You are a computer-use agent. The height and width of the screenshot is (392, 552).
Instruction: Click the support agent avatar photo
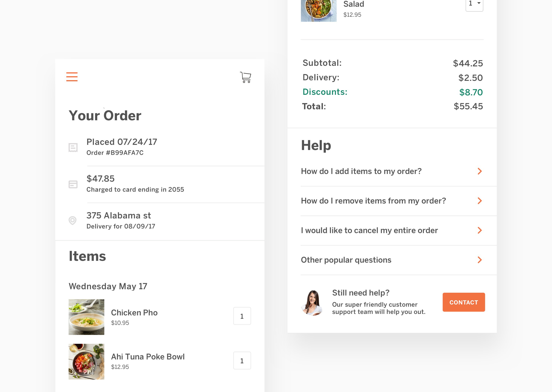pos(312,303)
